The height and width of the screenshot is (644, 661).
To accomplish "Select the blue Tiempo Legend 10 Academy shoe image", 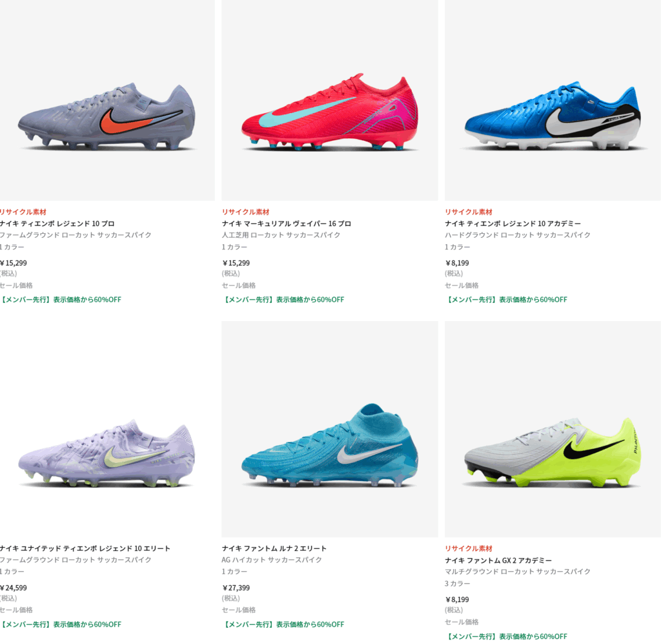I will [x=553, y=116].
